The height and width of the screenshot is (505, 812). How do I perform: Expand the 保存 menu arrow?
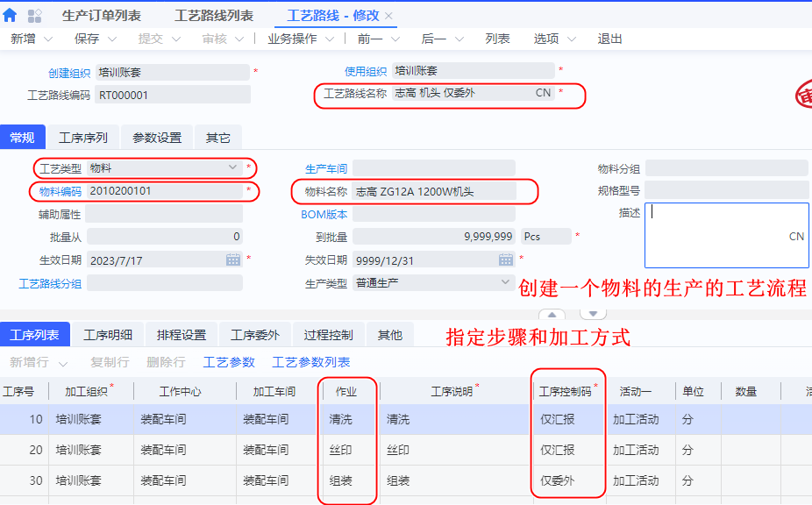coord(114,39)
